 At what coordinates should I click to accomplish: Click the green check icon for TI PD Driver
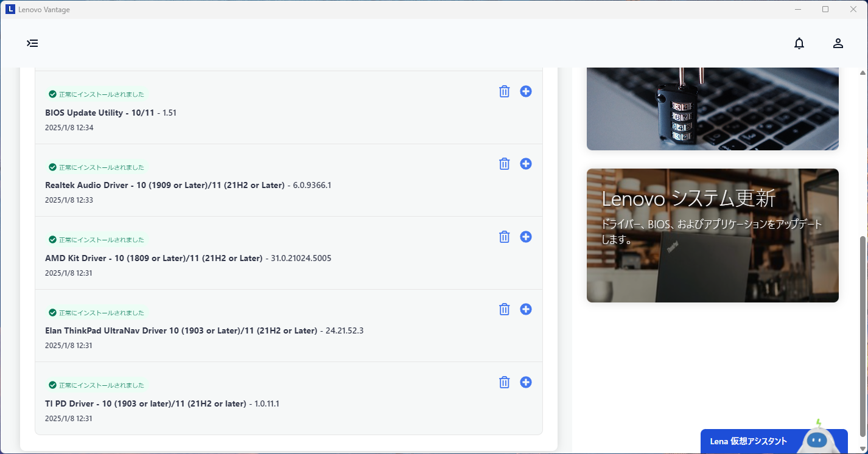point(52,385)
